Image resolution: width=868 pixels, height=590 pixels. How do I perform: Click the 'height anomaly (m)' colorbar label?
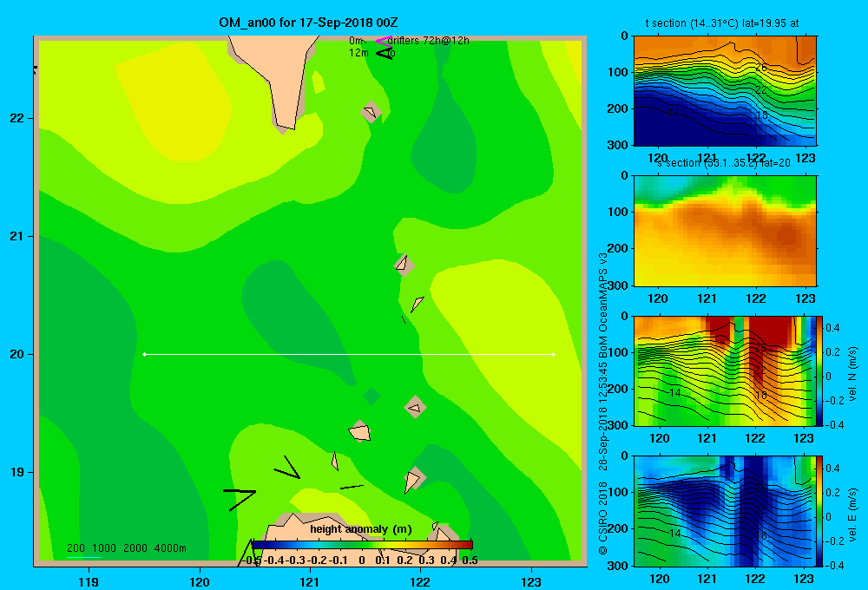[x=361, y=529]
